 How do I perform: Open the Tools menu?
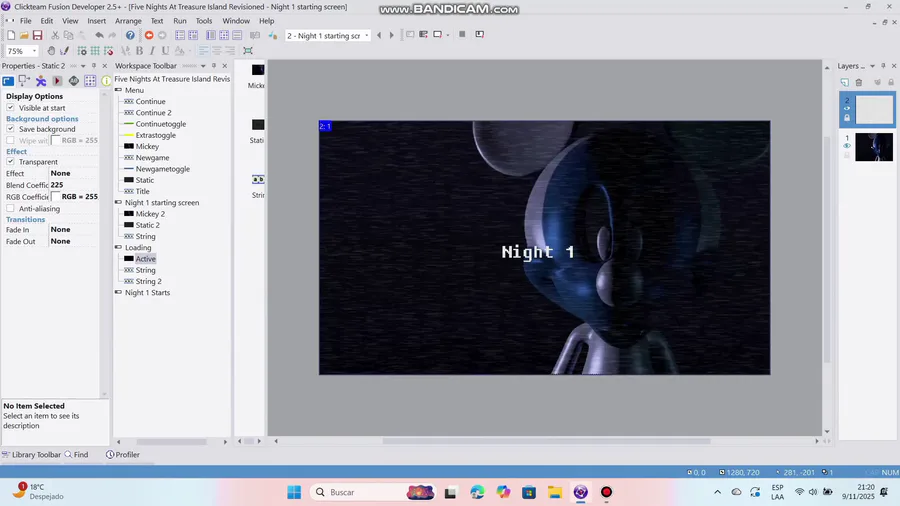pos(204,21)
